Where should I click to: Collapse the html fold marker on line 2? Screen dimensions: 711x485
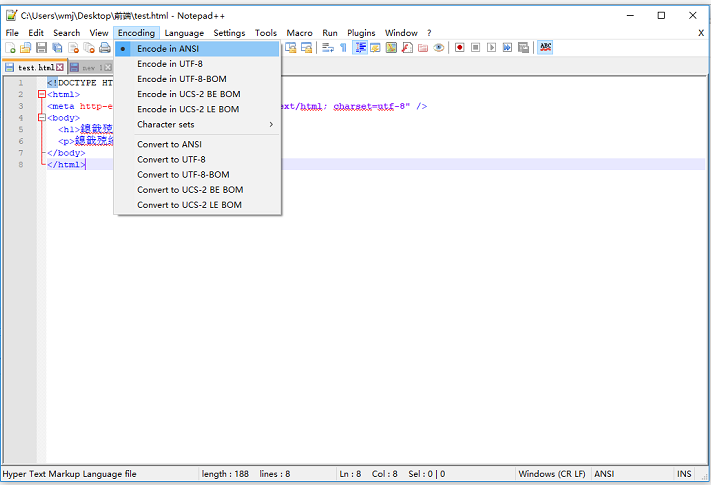click(42, 94)
